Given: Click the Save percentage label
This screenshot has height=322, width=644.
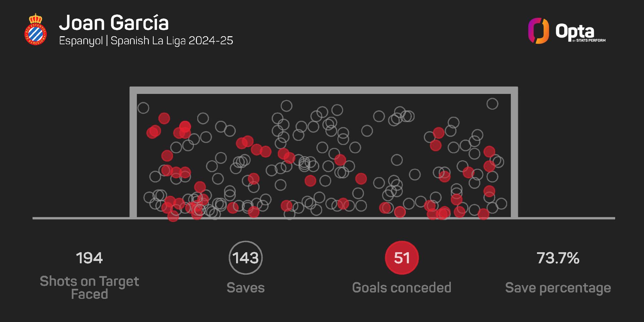Looking at the screenshot, I should tap(558, 288).
